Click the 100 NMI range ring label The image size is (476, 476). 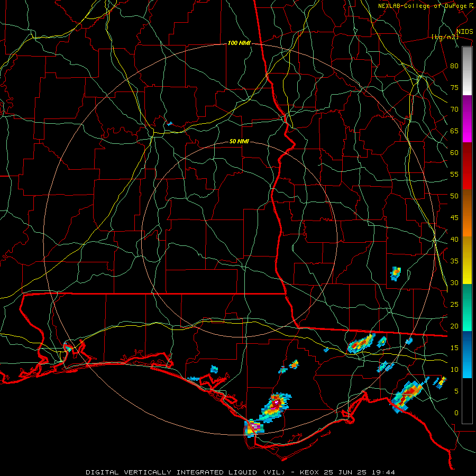239,43
